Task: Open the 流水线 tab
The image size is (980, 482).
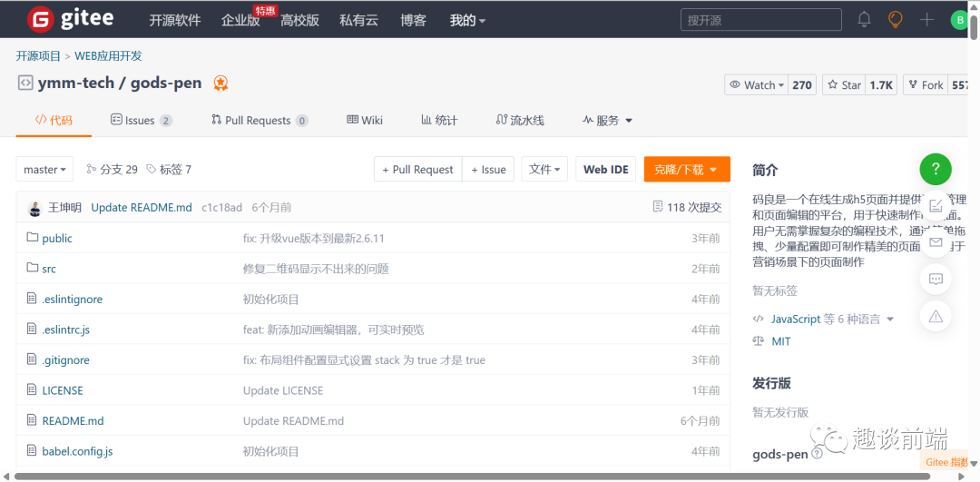Action: (520, 120)
